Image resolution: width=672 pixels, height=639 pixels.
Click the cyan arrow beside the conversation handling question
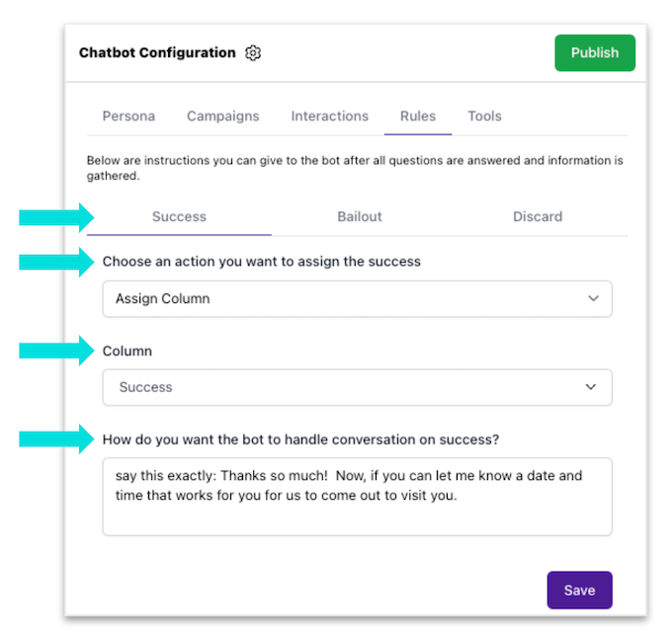[x=56, y=439]
